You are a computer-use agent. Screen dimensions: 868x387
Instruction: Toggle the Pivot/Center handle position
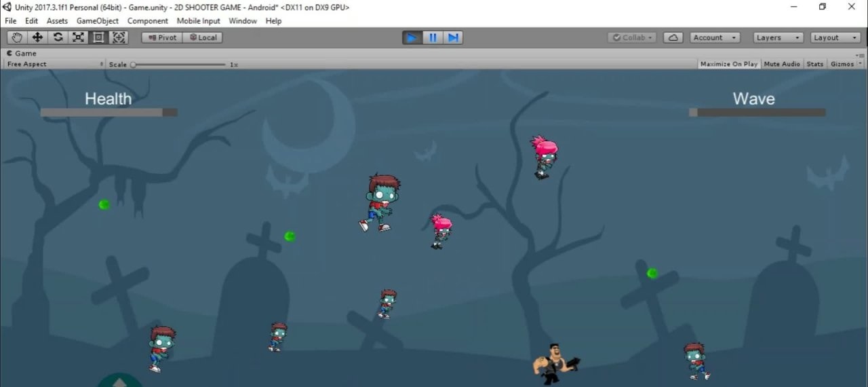162,37
